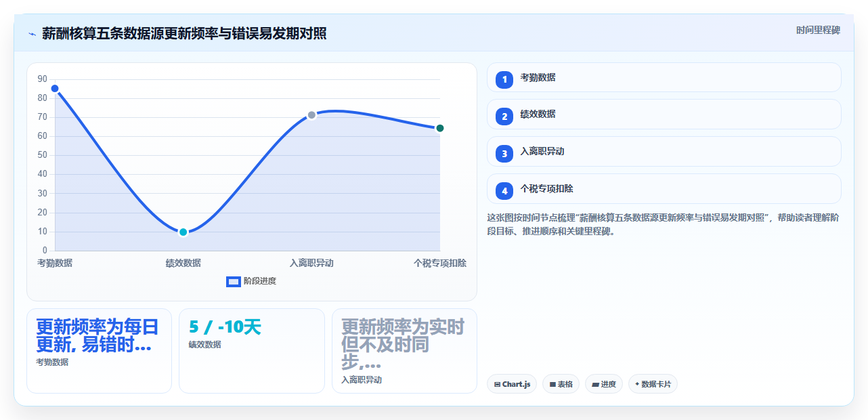Click the icon in 进度 tag
868x420 pixels.
[595, 384]
